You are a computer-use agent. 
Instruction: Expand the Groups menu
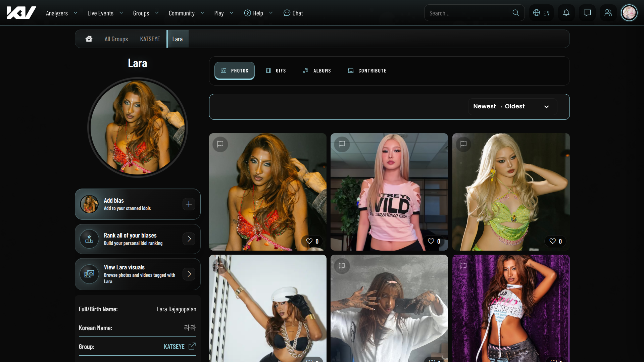(x=146, y=13)
